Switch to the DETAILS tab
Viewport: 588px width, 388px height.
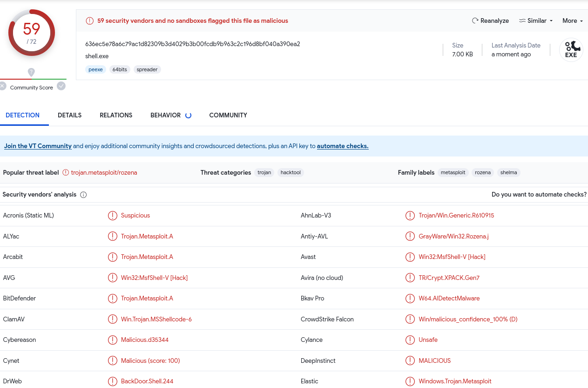pos(69,115)
